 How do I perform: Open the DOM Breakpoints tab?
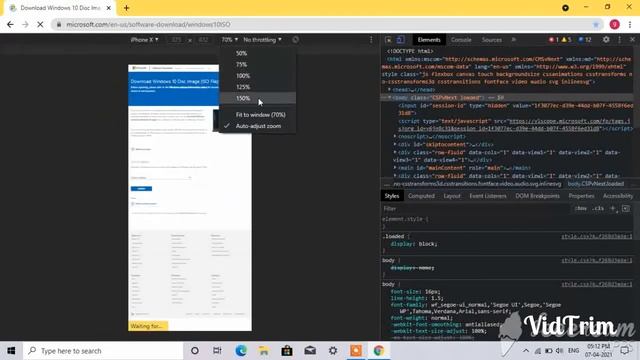pos(537,196)
